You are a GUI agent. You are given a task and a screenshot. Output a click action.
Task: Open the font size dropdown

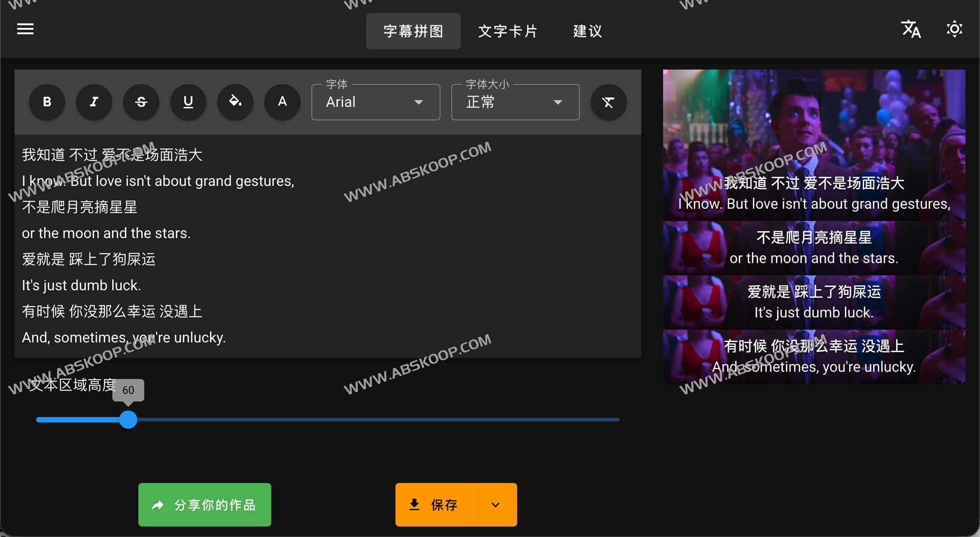click(x=515, y=103)
